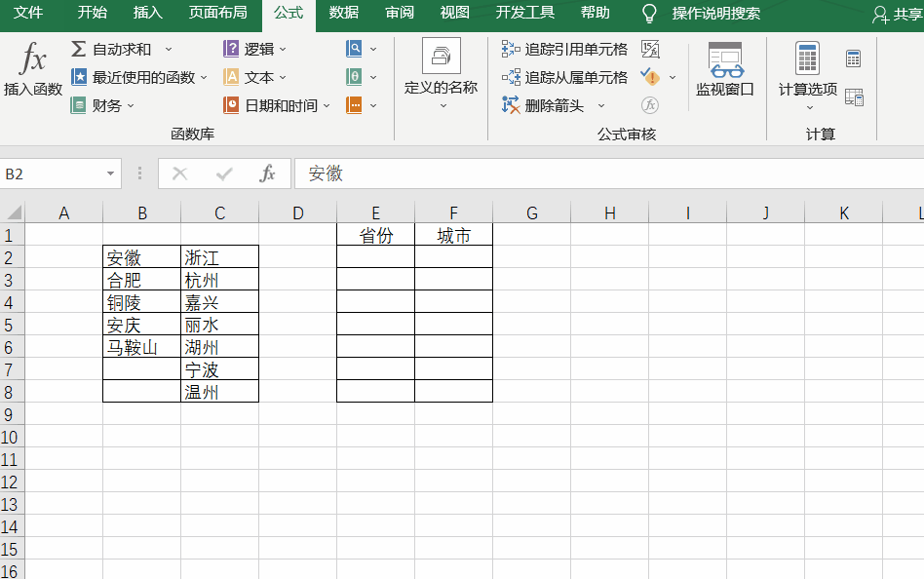Image resolution: width=924 pixels, height=579 pixels.
Task: Click the Defined Names (定义的名称) icon
Action: coord(442,56)
